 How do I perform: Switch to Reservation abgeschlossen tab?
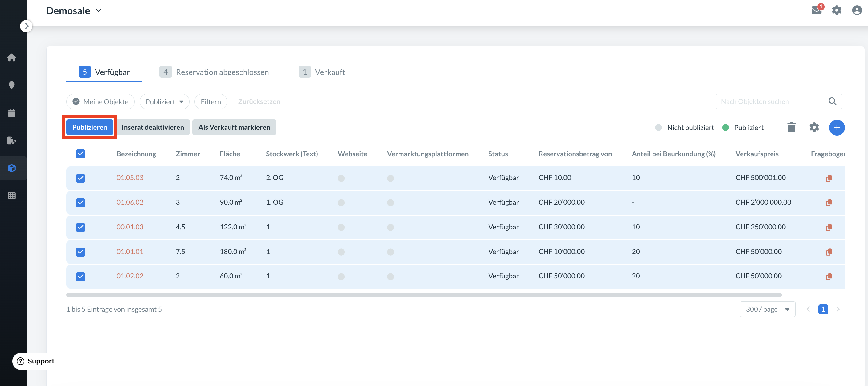point(214,72)
